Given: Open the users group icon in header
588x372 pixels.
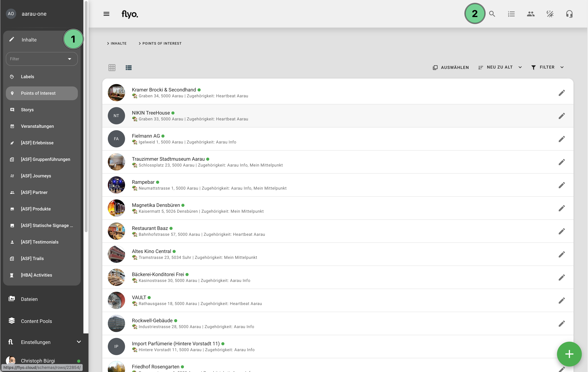Looking at the screenshot, I should tap(530, 14).
